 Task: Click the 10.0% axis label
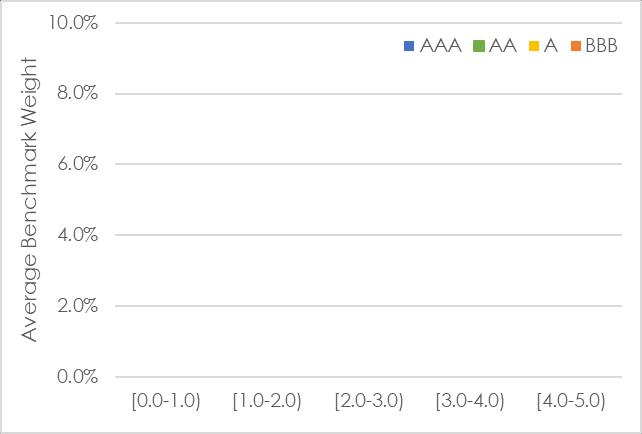coord(73,23)
